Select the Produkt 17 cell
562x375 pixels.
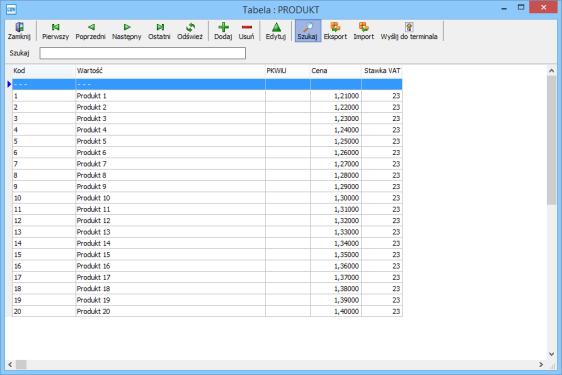170,277
